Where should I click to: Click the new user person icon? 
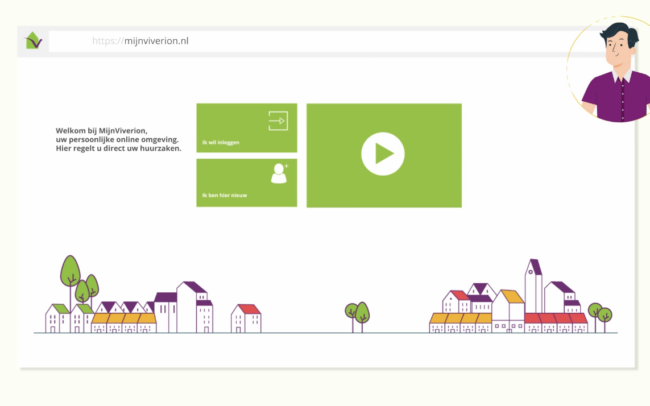[278, 174]
